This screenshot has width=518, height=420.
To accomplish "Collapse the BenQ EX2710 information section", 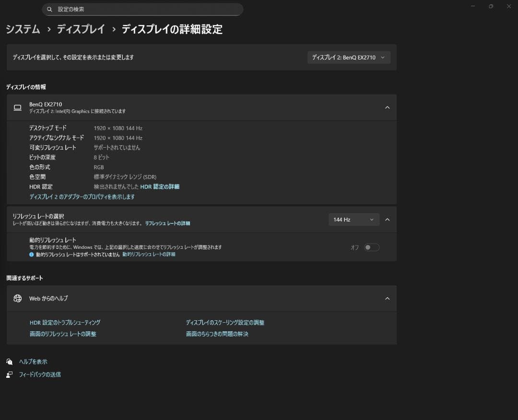I will (387, 107).
